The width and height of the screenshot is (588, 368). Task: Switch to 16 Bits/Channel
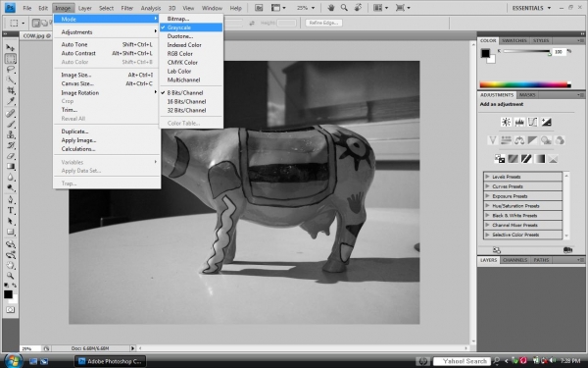[x=191, y=101]
